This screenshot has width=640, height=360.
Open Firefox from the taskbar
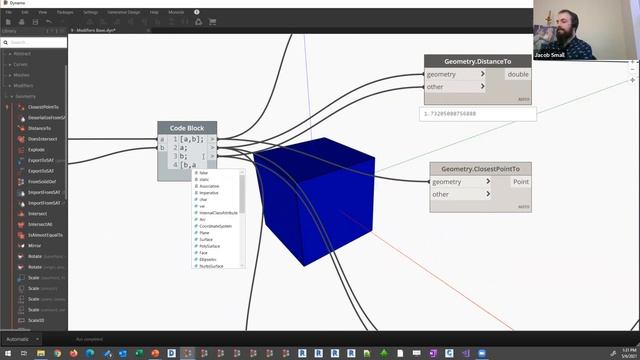coord(73,353)
